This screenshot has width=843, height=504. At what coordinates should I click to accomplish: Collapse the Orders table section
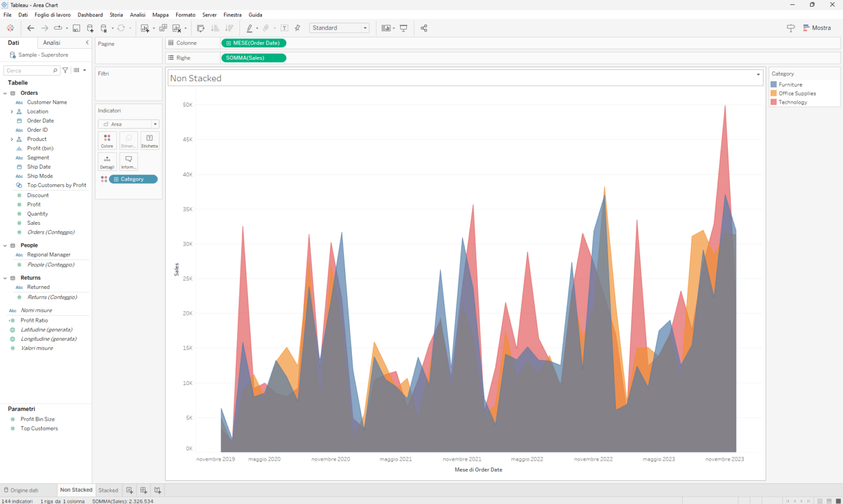coord(5,93)
